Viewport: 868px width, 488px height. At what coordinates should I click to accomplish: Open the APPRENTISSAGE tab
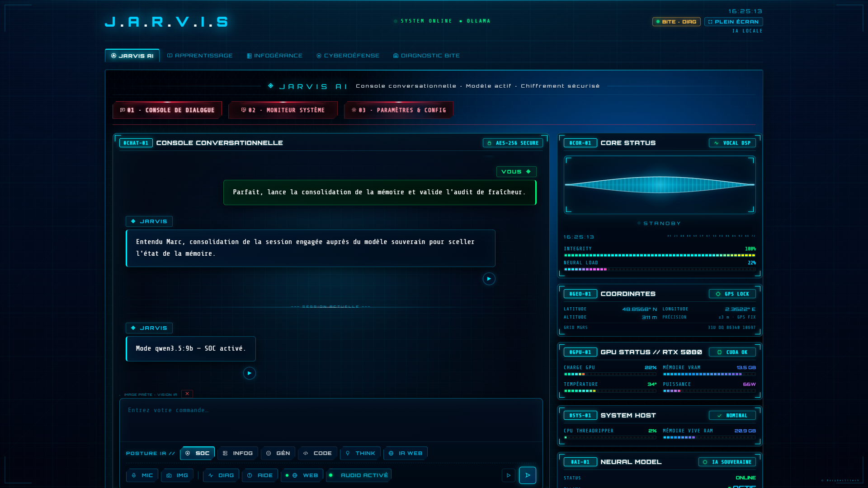pos(200,56)
